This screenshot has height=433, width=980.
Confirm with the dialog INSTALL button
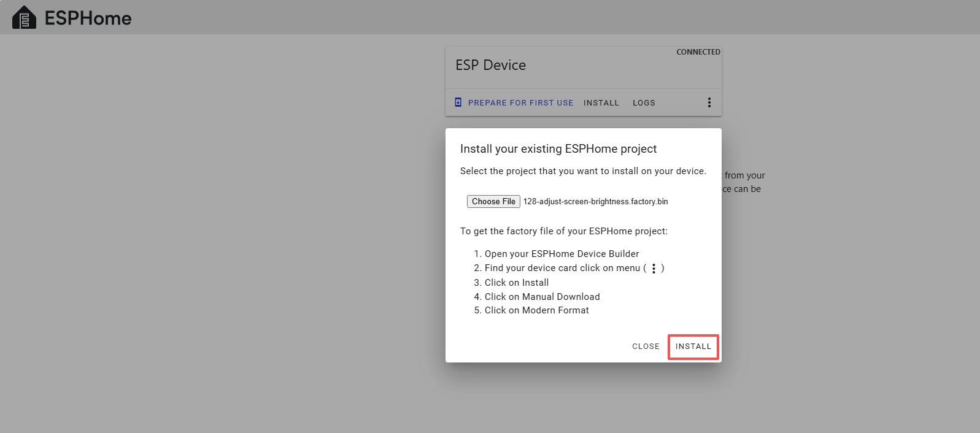(x=693, y=347)
